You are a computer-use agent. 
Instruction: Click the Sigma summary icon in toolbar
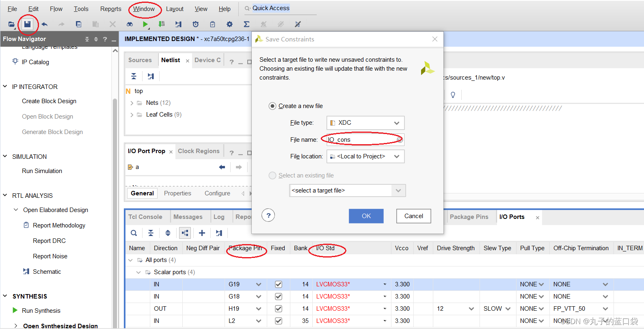click(x=246, y=24)
